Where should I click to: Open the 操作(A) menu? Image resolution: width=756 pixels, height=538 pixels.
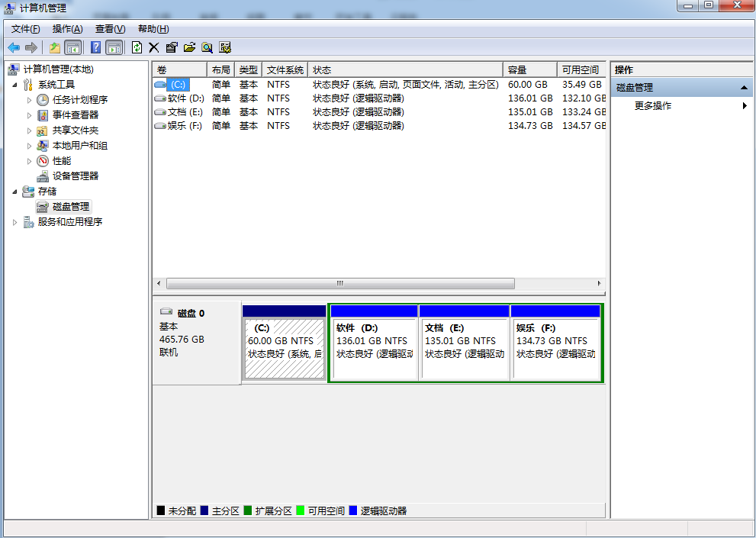click(67, 29)
